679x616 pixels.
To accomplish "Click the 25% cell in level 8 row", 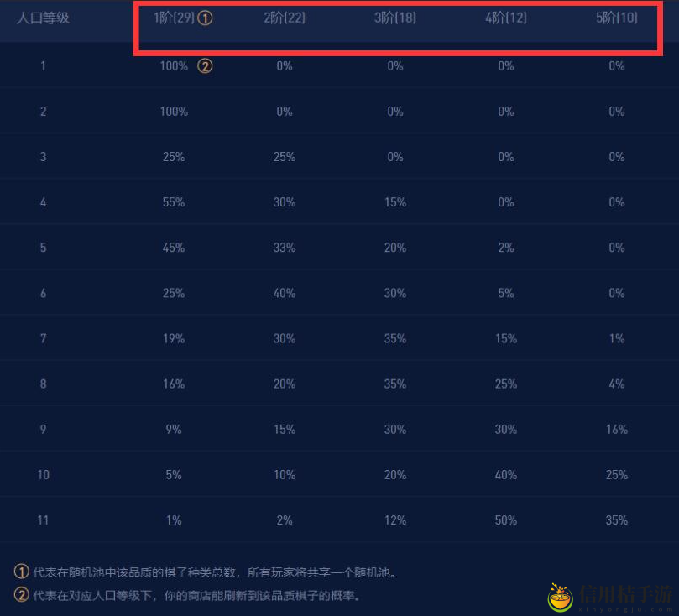I will 506,384.
